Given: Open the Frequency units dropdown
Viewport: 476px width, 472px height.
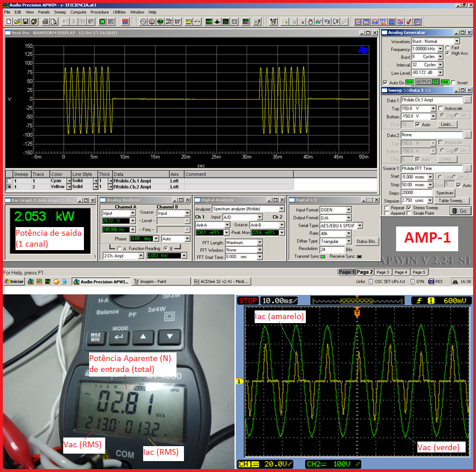Looking at the screenshot, I should [441, 49].
